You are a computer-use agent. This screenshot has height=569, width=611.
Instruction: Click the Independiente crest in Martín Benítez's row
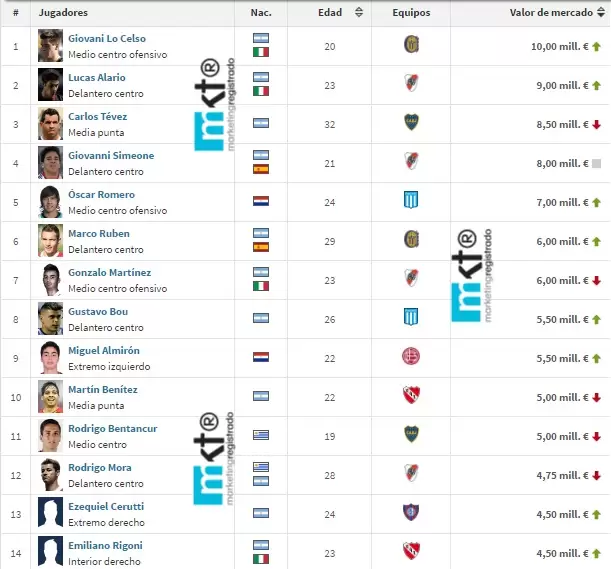pos(410,395)
